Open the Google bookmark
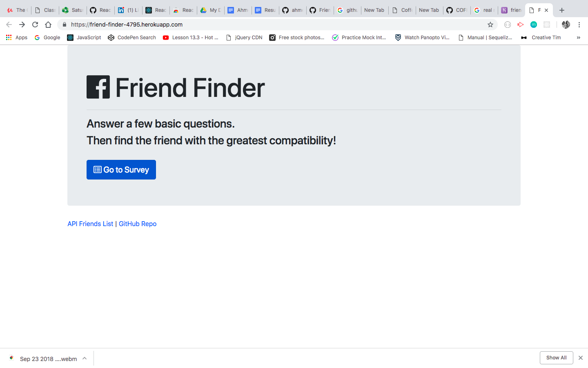This screenshot has height=368, width=588. coord(47,38)
